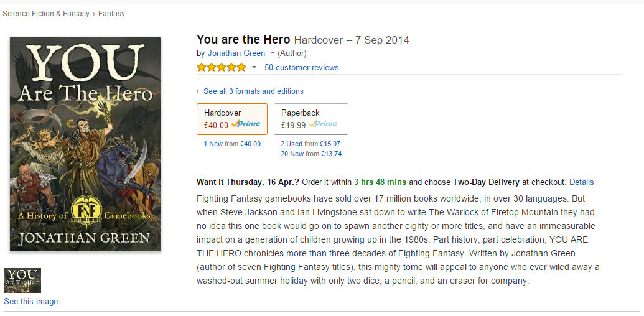Select the Paperback £19.99 format option
This screenshot has height=316, width=644.
click(310, 119)
